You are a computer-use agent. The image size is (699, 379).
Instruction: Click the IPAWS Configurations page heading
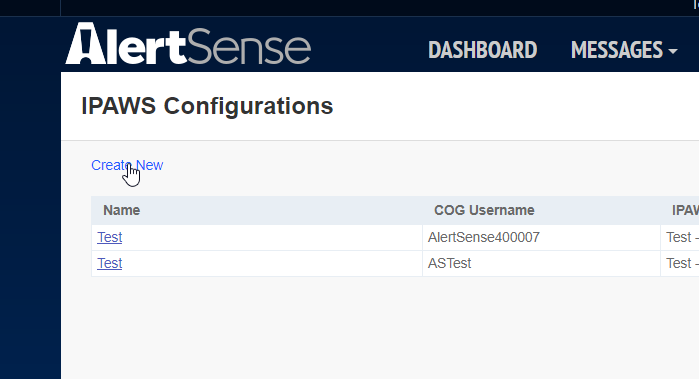pos(207,106)
